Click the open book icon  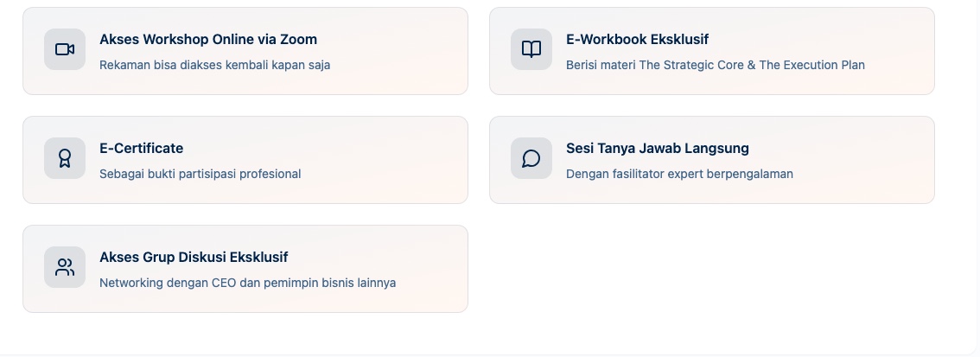pyautogui.click(x=531, y=49)
